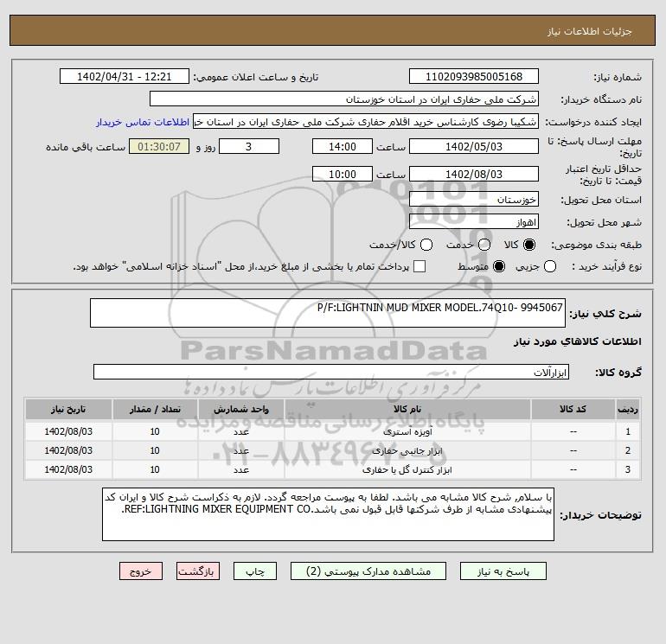This screenshot has height=644, width=666.
Task: Click the delivery city field اهواز
Action: 474,222
